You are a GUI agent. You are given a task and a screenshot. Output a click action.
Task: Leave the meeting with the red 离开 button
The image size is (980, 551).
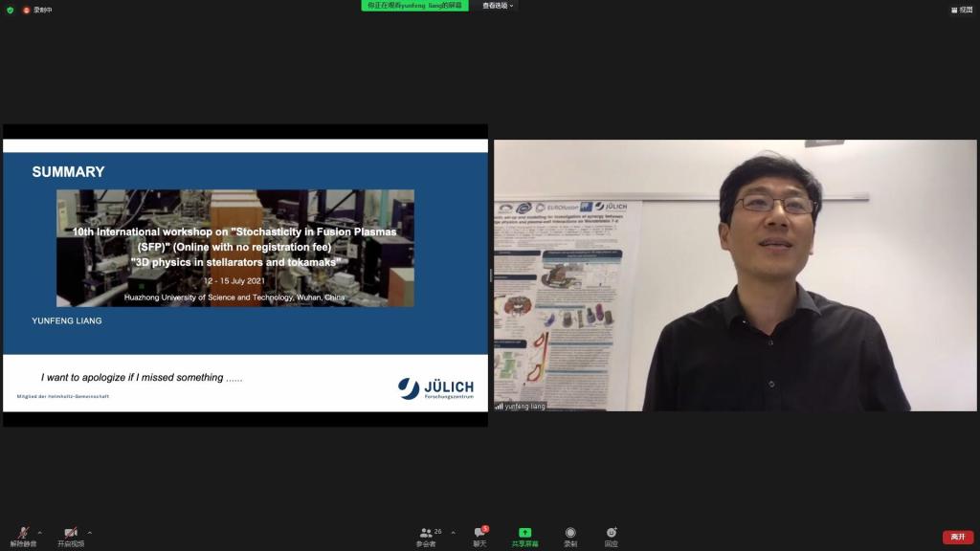(957, 537)
